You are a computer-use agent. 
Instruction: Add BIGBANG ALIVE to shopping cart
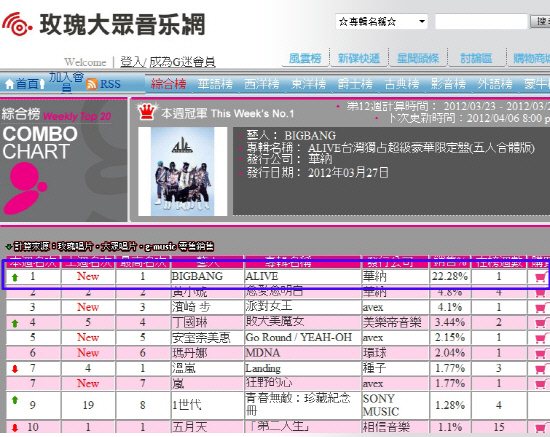pyautogui.click(x=541, y=277)
